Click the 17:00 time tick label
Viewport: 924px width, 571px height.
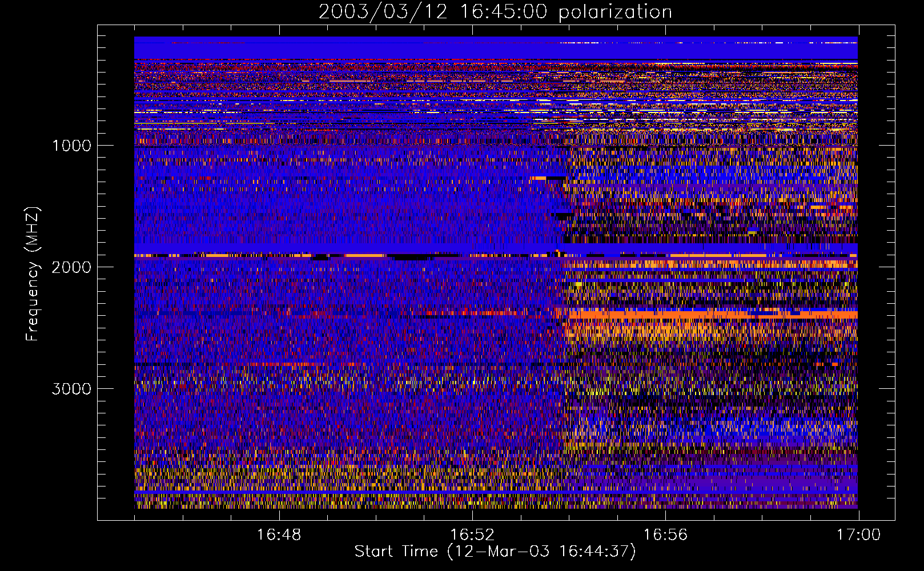859,535
